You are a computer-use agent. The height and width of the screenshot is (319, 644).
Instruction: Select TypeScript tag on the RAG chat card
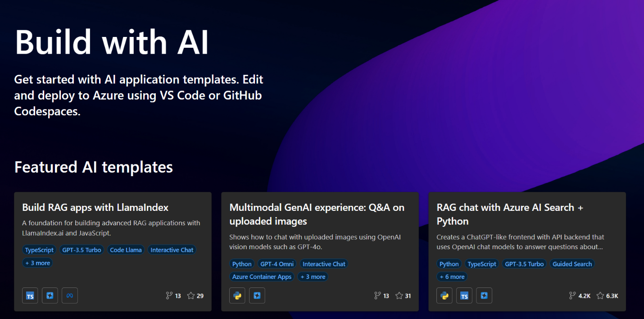tap(481, 264)
